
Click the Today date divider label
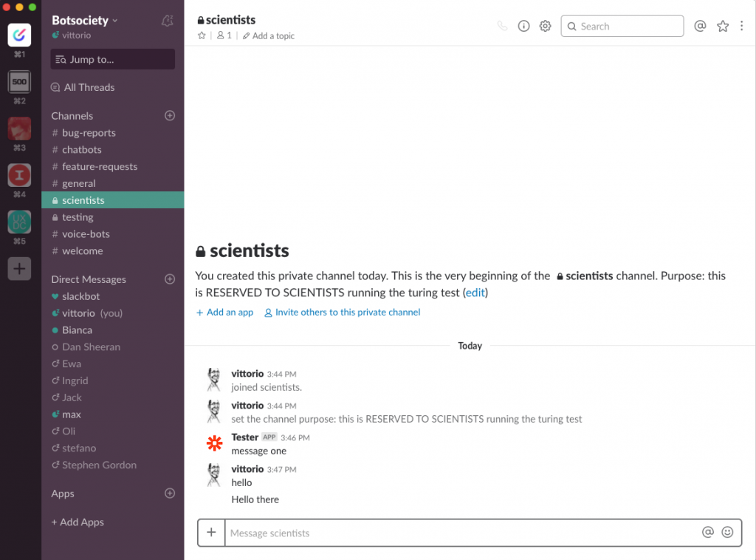tap(470, 346)
